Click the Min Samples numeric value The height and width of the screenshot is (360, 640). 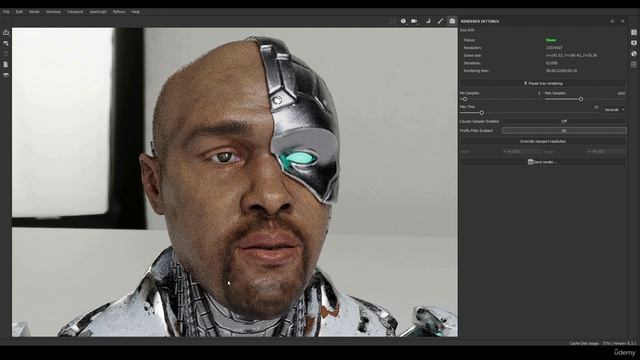pos(539,93)
